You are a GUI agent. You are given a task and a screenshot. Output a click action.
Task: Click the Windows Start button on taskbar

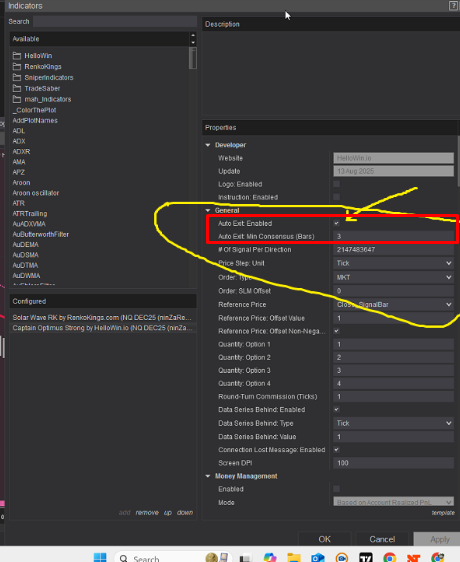coord(100,557)
